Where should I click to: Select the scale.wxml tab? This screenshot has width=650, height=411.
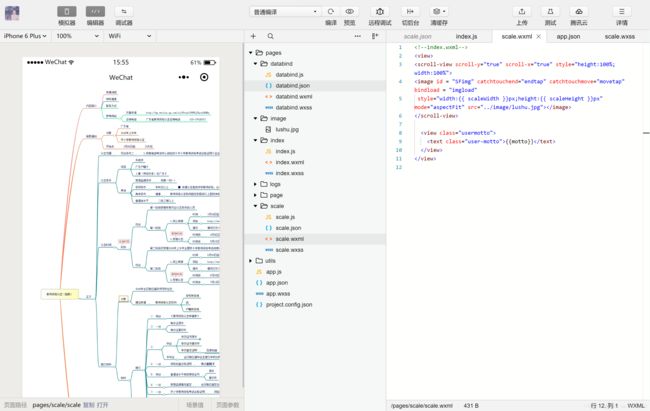(x=516, y=36)
